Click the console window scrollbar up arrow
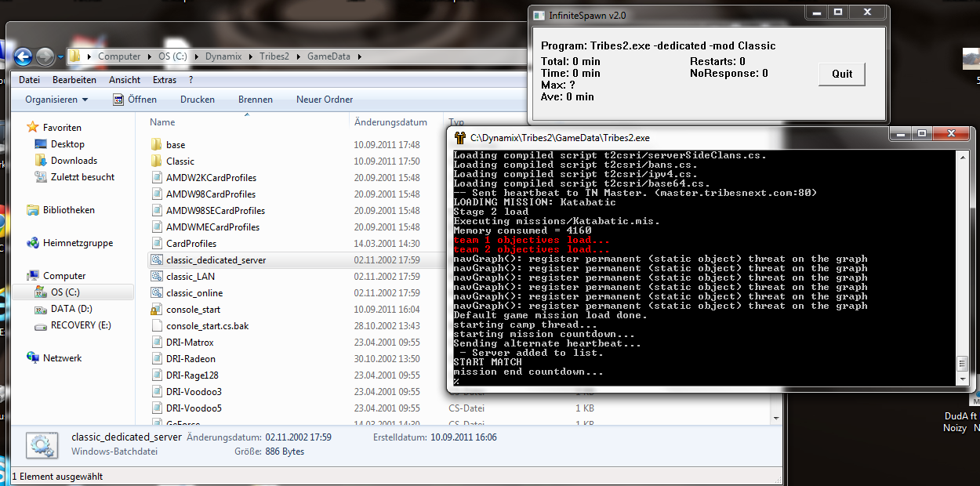This screenshot has width=980, height=486. click(964, 158)
